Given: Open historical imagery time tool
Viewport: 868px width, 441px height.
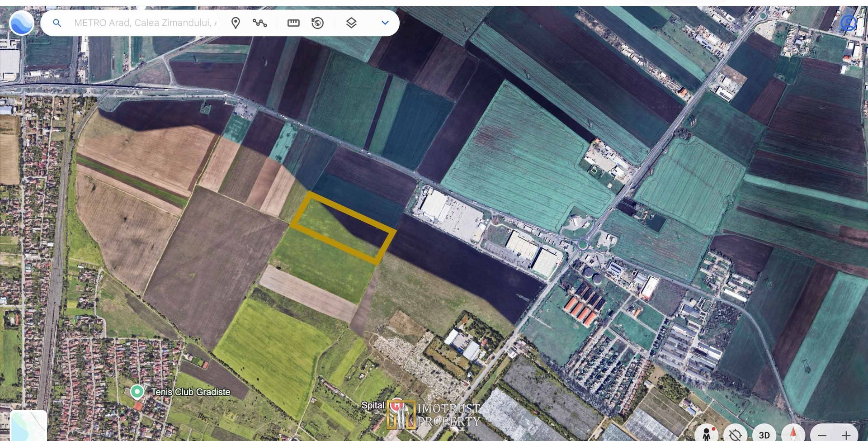Looking at the screenshot, I should [318, 23].
